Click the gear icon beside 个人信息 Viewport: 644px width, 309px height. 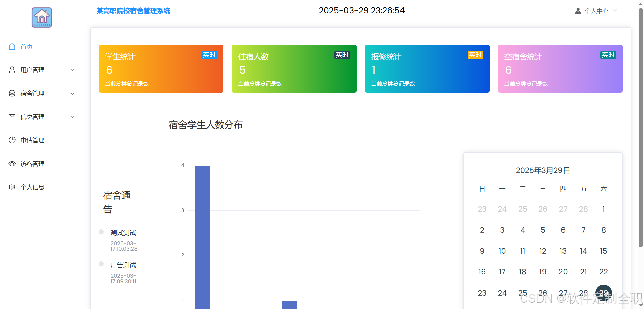12,187
